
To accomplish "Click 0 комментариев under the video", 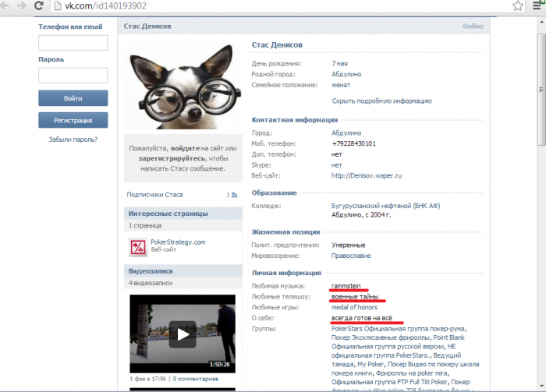I will pyautogui.click(x=195, y=379).
